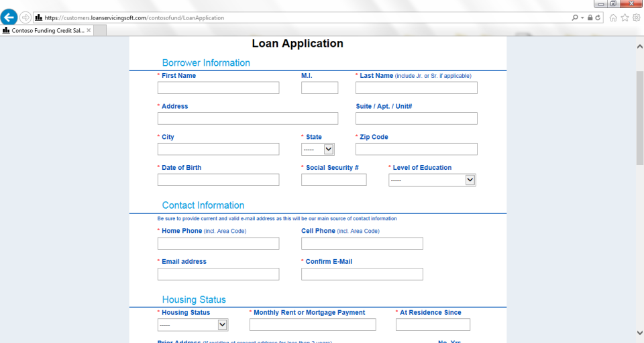Image resolution: width=644 pixels, height=343 pixels.
Task: Click the site favicon in address bar
Action: [x=39, y=17]
